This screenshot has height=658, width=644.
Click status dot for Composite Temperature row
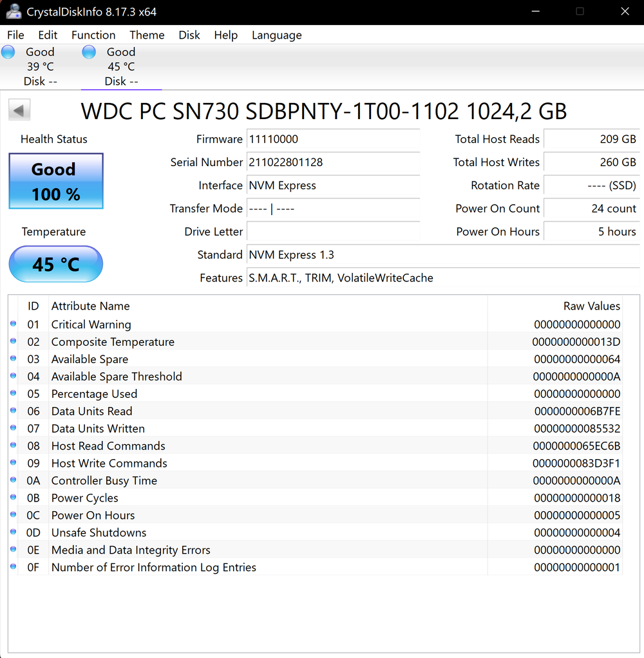pyautogui.click(x=13, y=341)
